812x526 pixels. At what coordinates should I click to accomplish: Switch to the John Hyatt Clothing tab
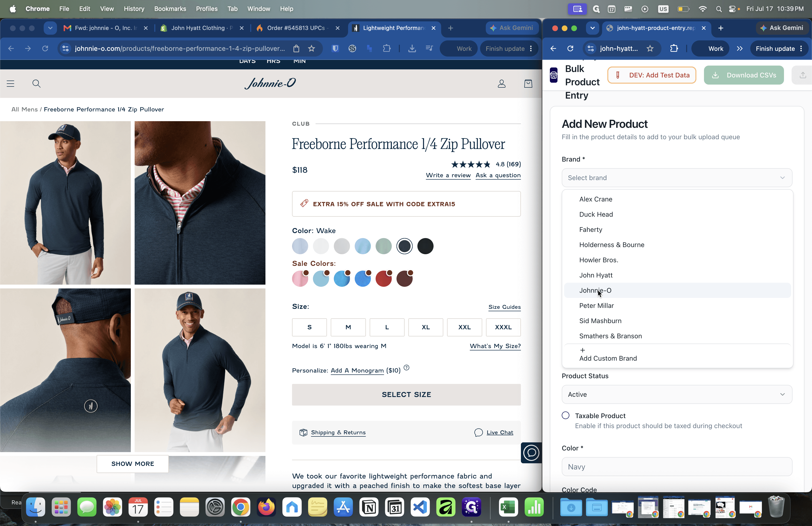click(202, 28)
